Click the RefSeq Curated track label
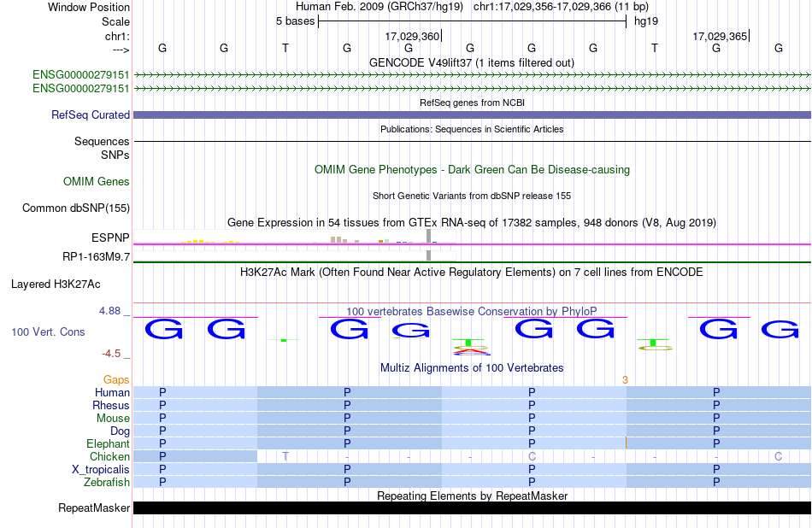 point(90,115)
